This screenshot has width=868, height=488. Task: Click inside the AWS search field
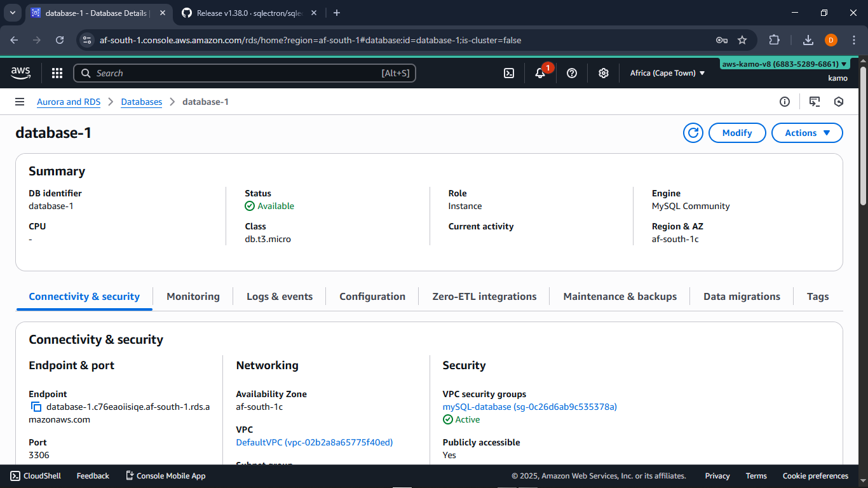pos(245,73)
